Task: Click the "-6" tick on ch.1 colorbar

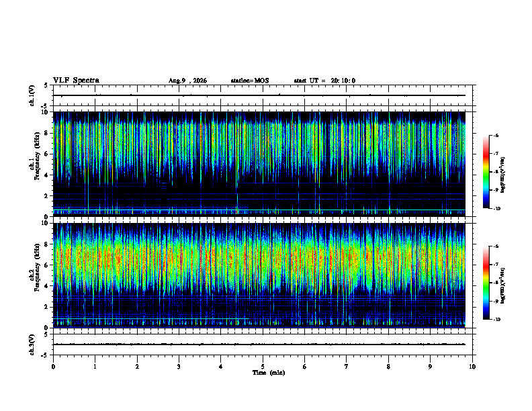Action: (x=496, y=135)
